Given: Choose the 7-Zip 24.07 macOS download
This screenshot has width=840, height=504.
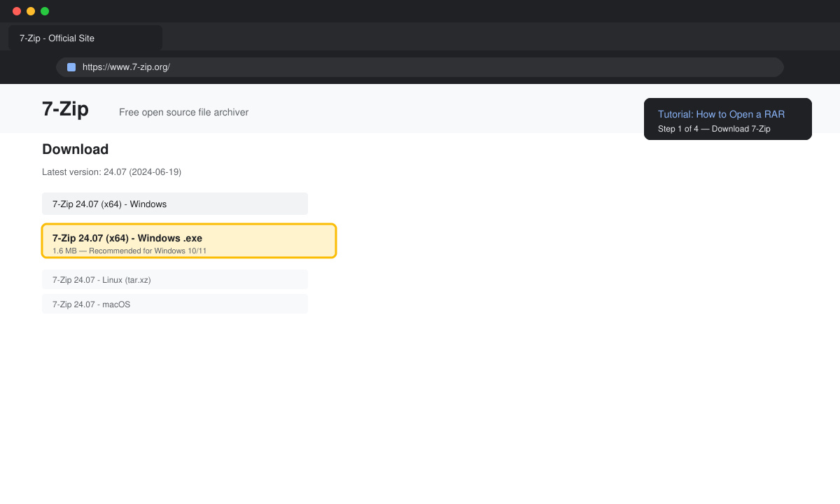Looking at the screenshot, I should tap(175, 304).
